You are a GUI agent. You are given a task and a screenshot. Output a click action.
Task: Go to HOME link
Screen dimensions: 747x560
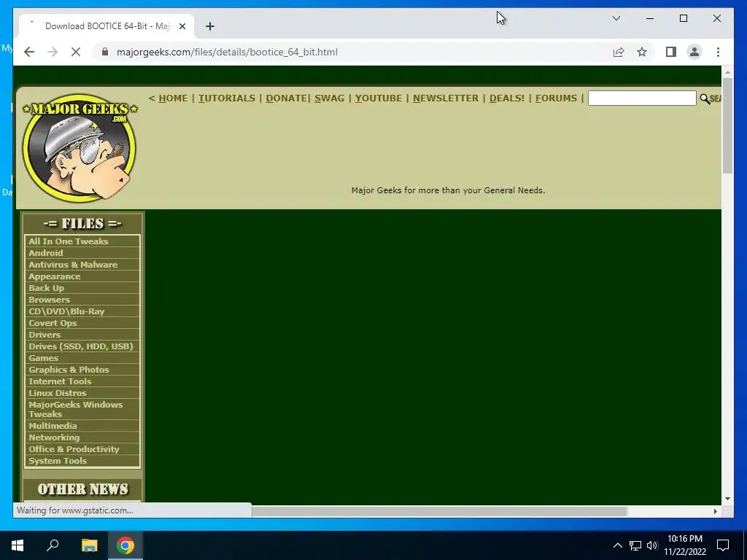coord(173,98)
